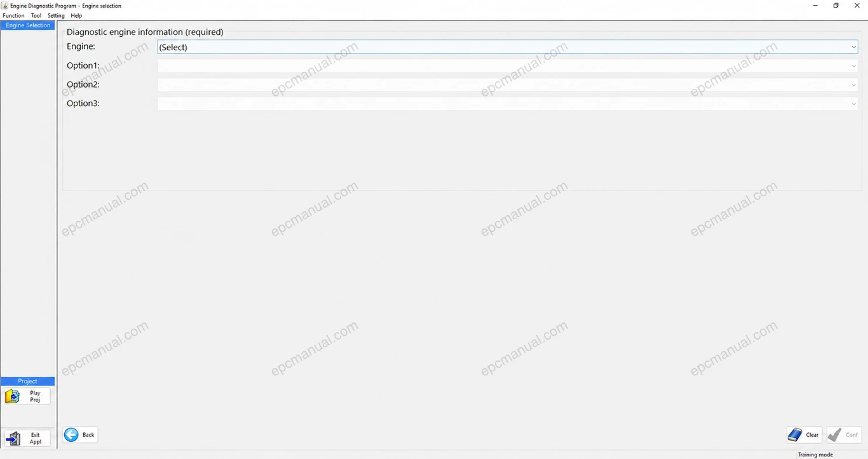Click the Conf button label
Screen dimensions: 868x459
852,435
